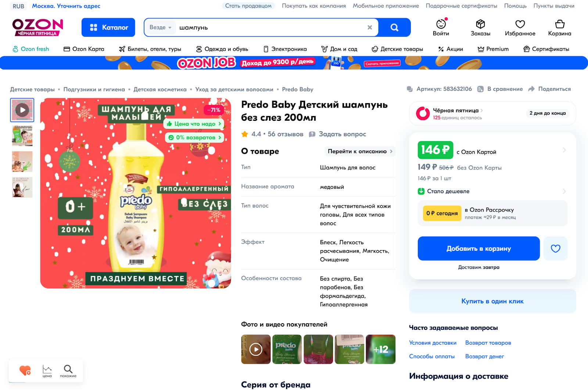Open the Электроника category
The height and width of the screenshot is (390, 588).
pyautogui.click(x=285, y=49)
